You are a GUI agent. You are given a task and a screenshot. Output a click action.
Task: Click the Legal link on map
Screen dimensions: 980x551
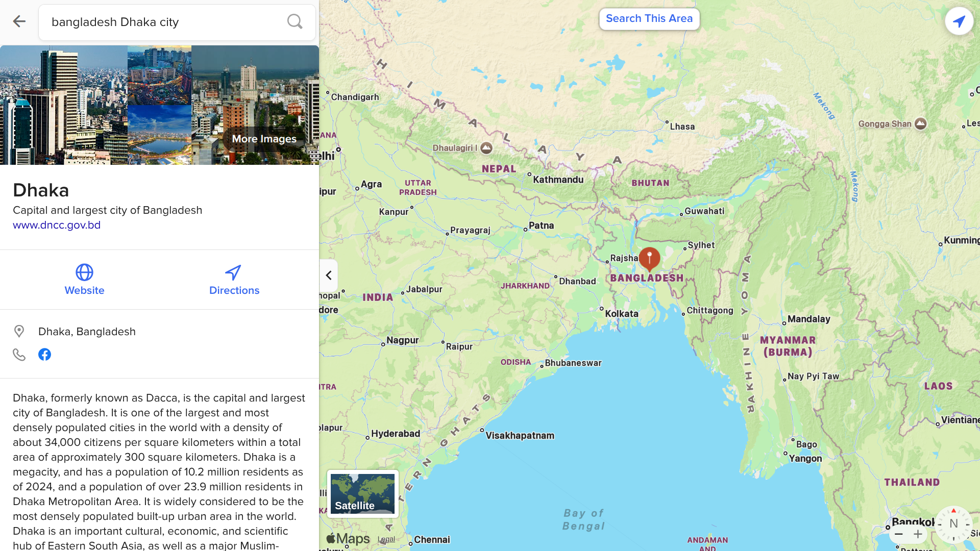[386, 539]
